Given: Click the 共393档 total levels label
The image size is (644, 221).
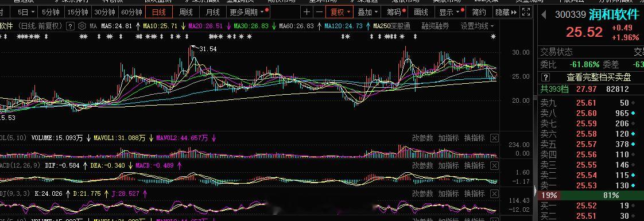Looking at the screenshot, I should click(554, 89).
